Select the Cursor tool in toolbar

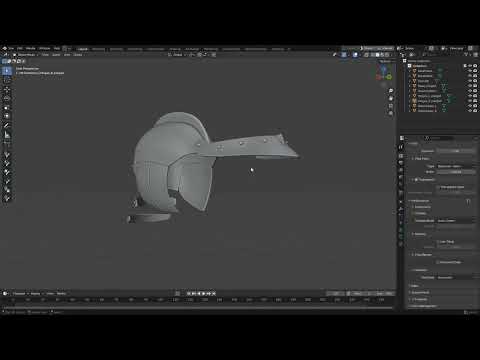click(7, 80)
